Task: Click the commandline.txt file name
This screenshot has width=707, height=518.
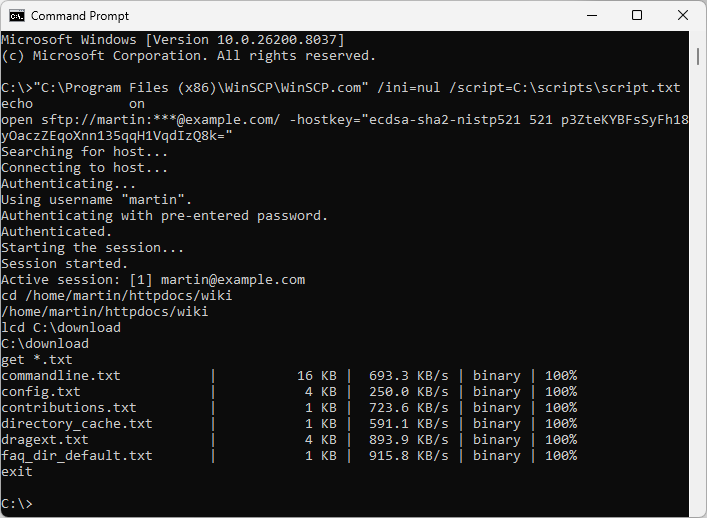Action: (61, 376)
